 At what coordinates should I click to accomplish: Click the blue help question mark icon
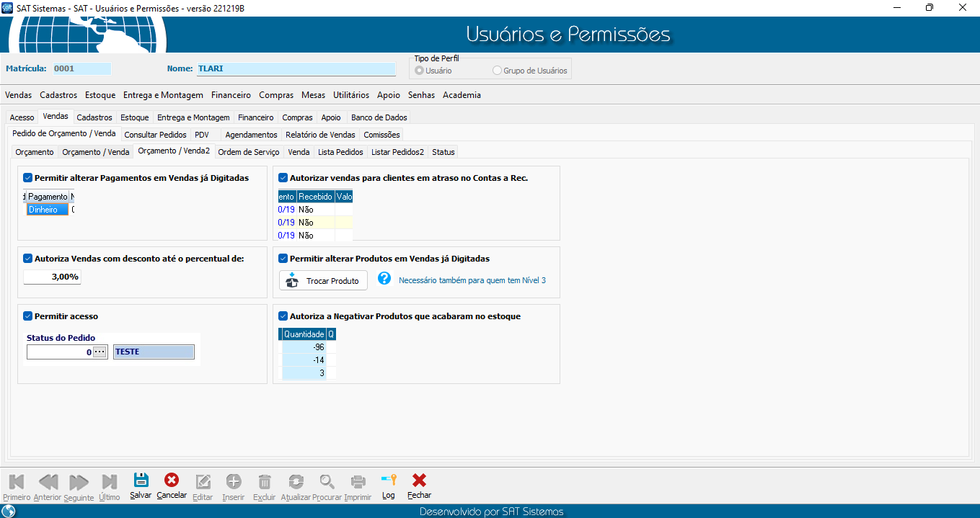(x=384, y=279)
